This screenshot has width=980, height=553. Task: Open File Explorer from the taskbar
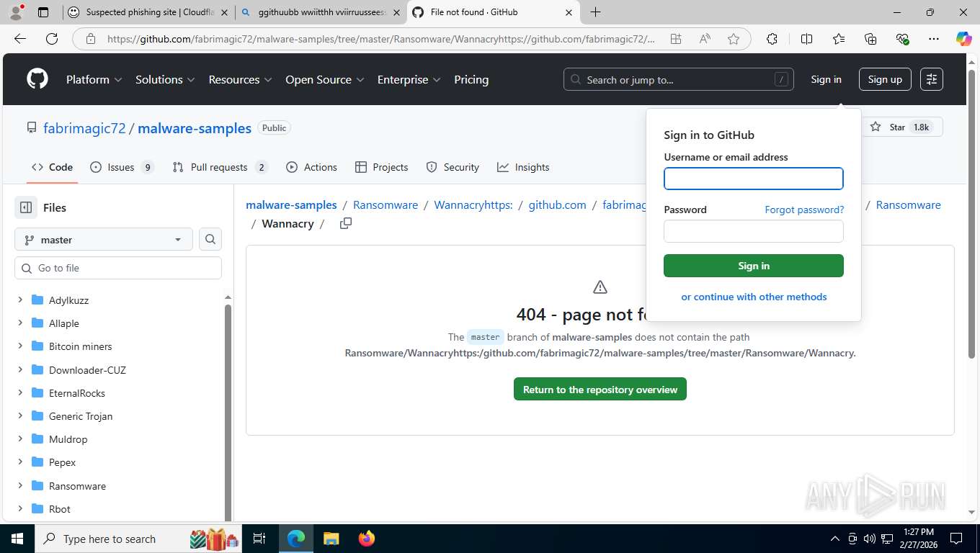point(331,539)
